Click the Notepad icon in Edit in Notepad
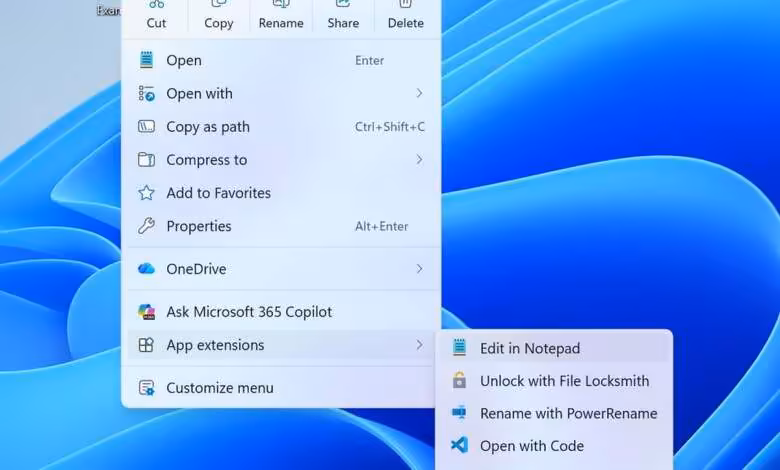 459,348
